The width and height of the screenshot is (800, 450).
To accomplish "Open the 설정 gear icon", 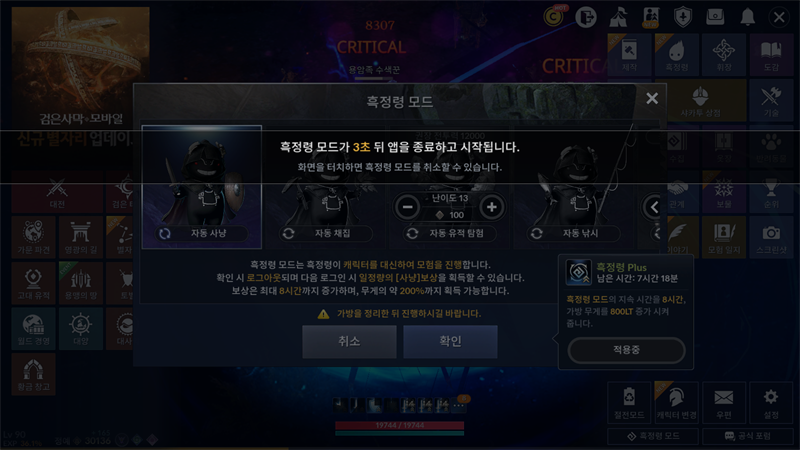I will click(770, 403).
